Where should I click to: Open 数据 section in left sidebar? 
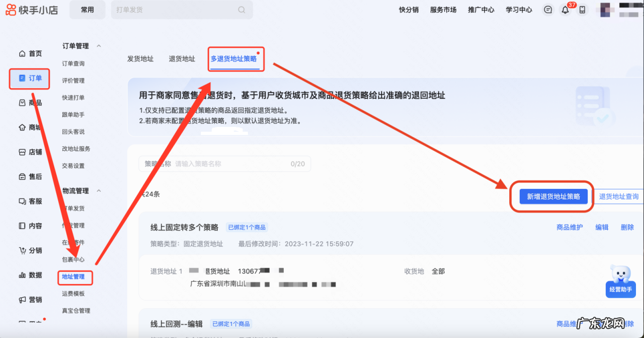coord(30,275)
